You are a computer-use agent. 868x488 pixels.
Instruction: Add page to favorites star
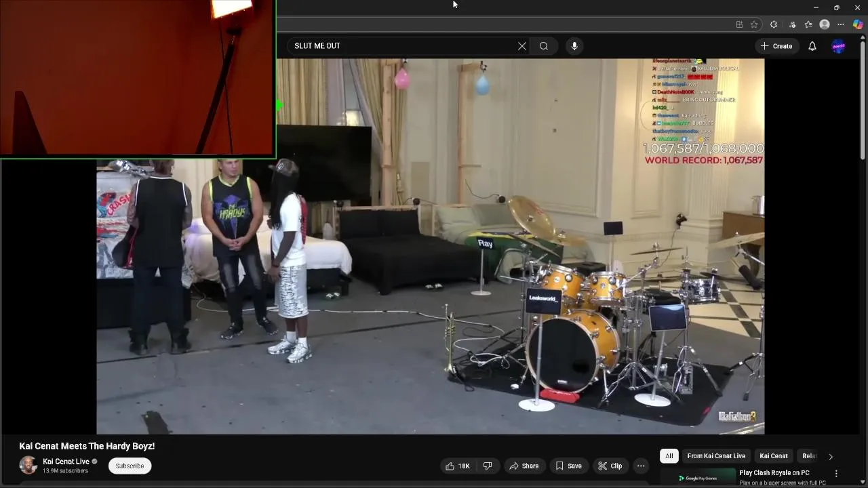coord(754,24)
